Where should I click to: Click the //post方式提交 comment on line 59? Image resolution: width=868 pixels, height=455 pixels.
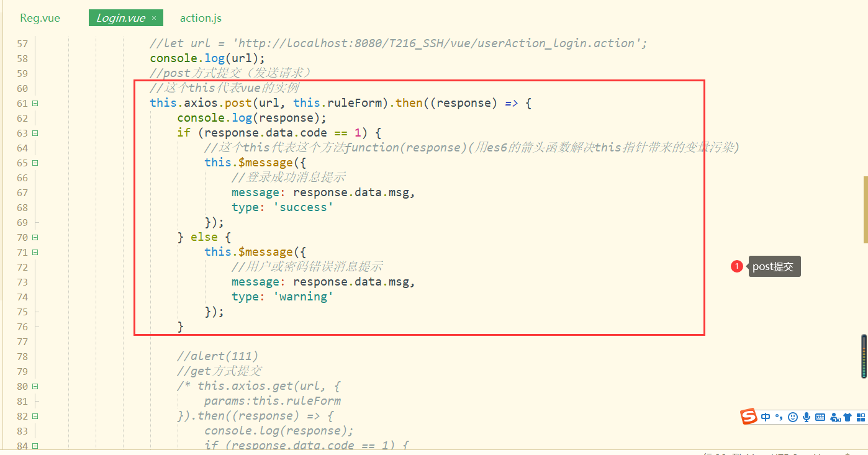pos(230,73)
